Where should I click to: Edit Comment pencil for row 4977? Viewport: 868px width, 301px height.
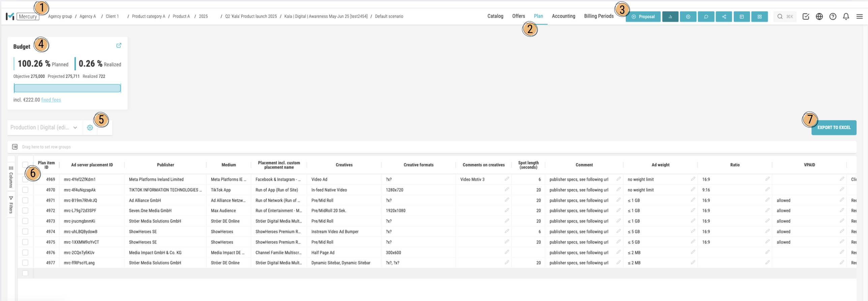tap(618, 262)
